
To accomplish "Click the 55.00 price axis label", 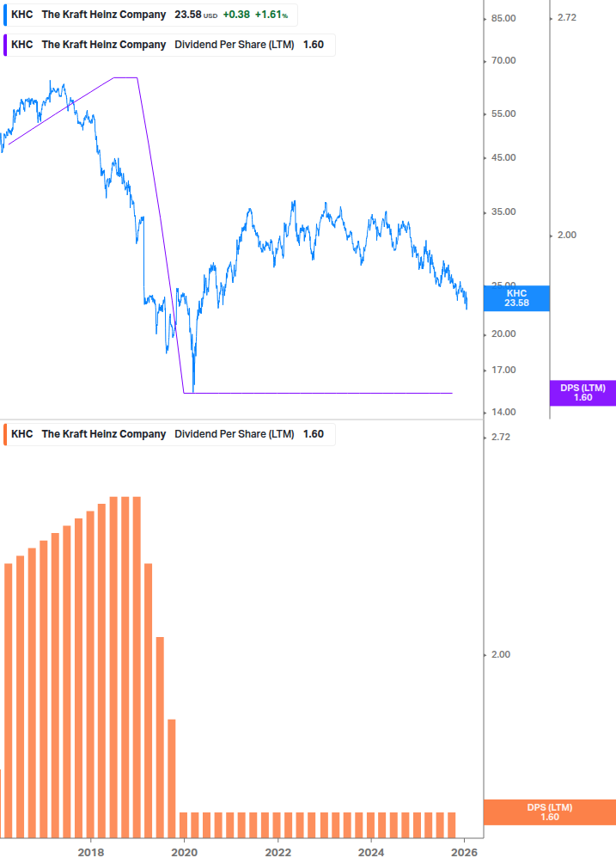I will pyautogui.click(x=503, y=114).
